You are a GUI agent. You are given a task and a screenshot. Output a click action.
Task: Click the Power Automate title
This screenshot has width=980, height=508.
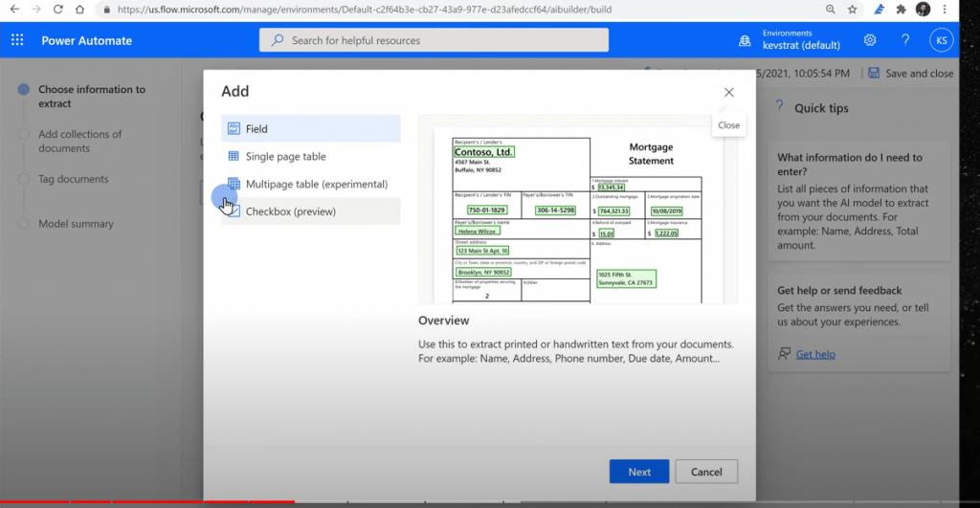click(87, 40)
